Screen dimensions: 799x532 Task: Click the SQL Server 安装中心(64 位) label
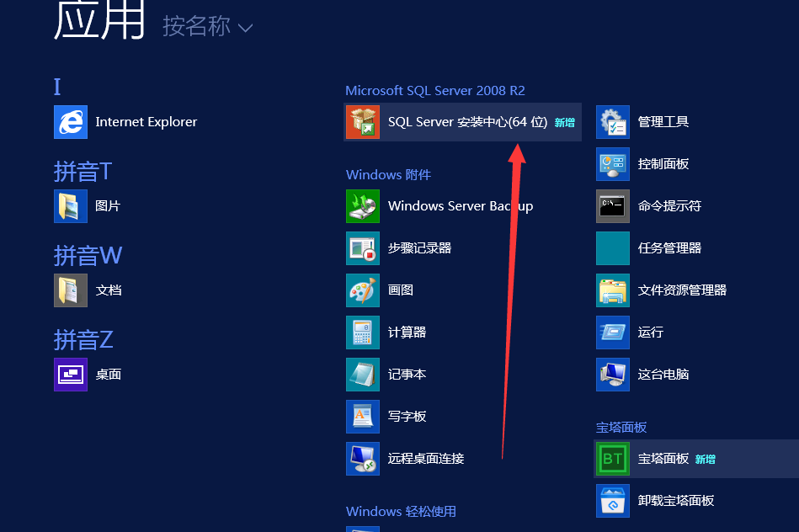pos(468,122)
